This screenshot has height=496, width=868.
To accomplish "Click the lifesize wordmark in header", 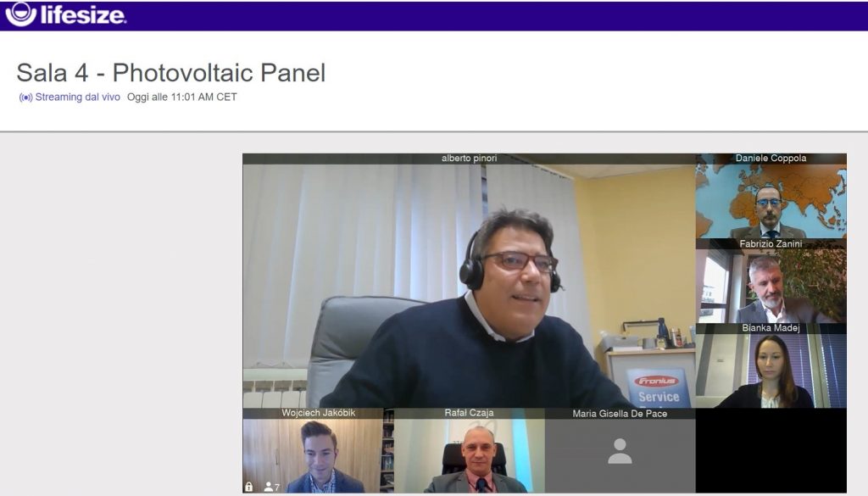I will (x=84, y=14).
